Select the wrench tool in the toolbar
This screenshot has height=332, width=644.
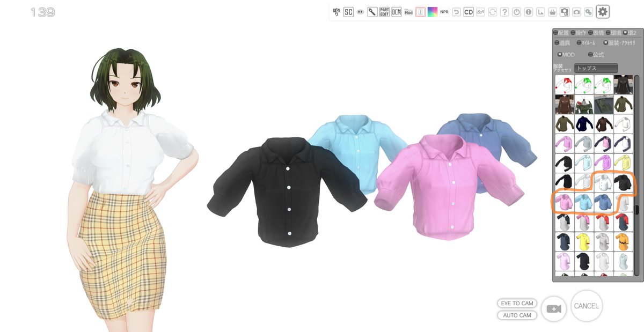(372, 11)
